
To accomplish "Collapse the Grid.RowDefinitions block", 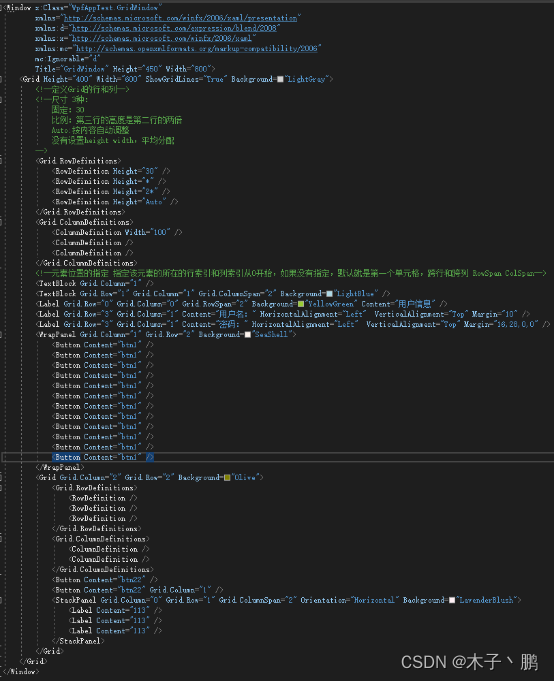I will pos(1,161).
